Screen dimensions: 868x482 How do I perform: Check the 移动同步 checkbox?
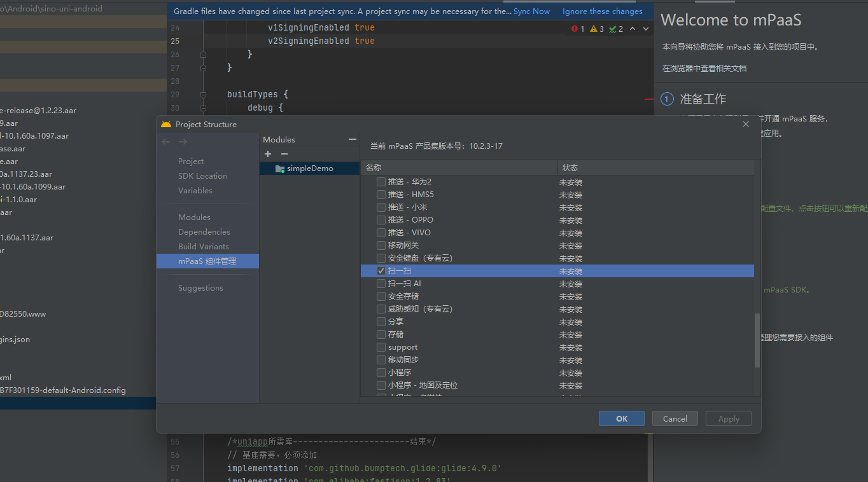(381, 360)
